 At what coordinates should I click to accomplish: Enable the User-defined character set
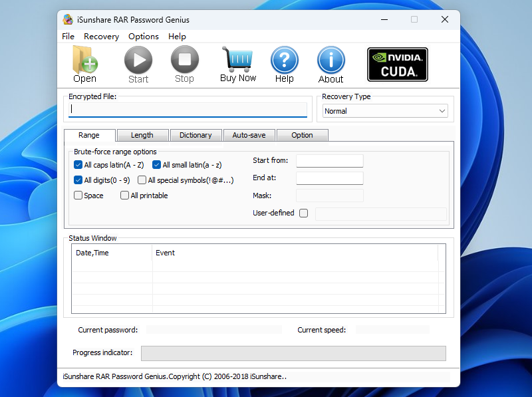[303, 213]
